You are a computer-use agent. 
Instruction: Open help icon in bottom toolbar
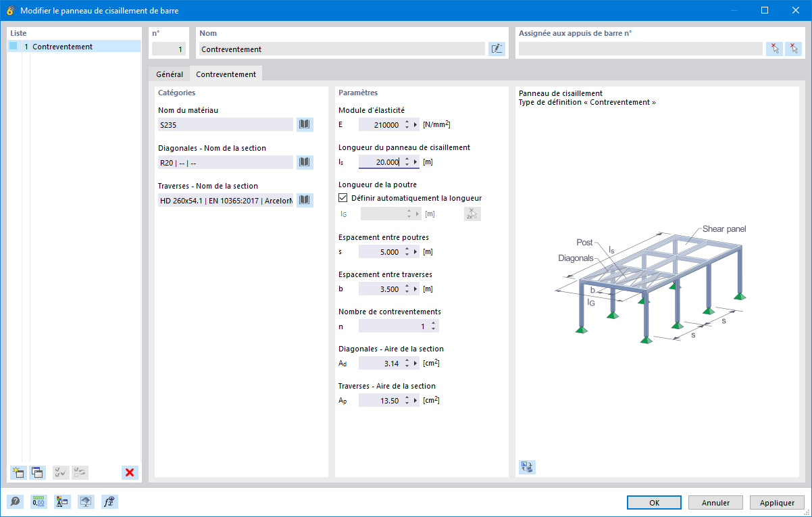[x=14, y=501]
